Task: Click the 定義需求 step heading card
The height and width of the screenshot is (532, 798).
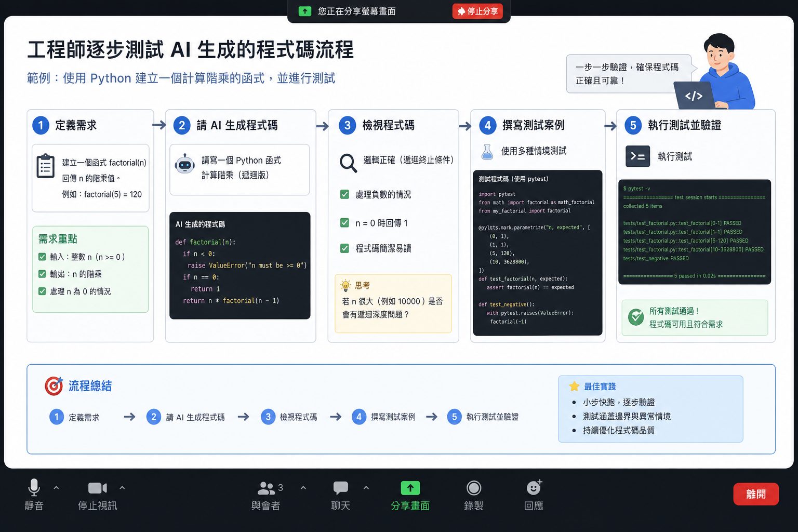Action: pyautogui.click(x=76, y=125)
